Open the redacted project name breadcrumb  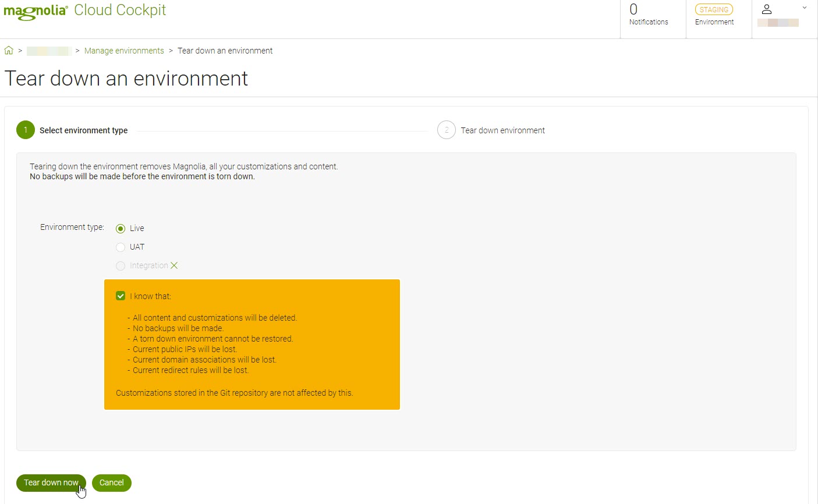click(x=49, y=51)
